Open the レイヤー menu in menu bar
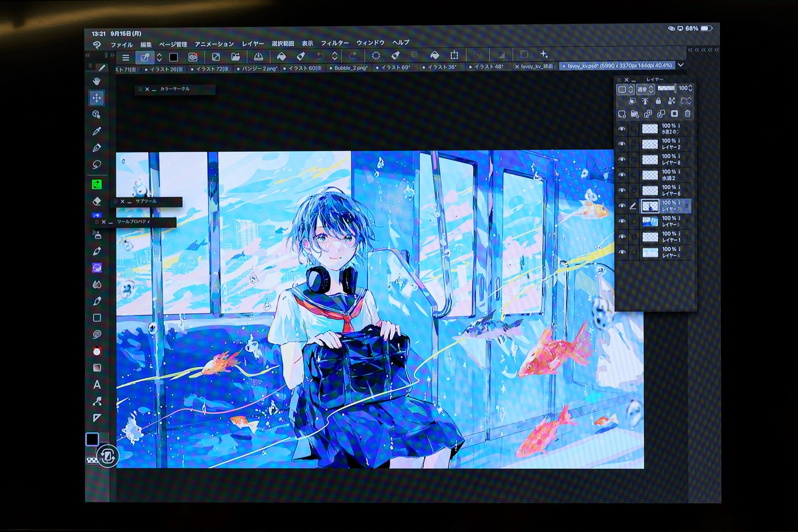 click(x=253, y=44)
